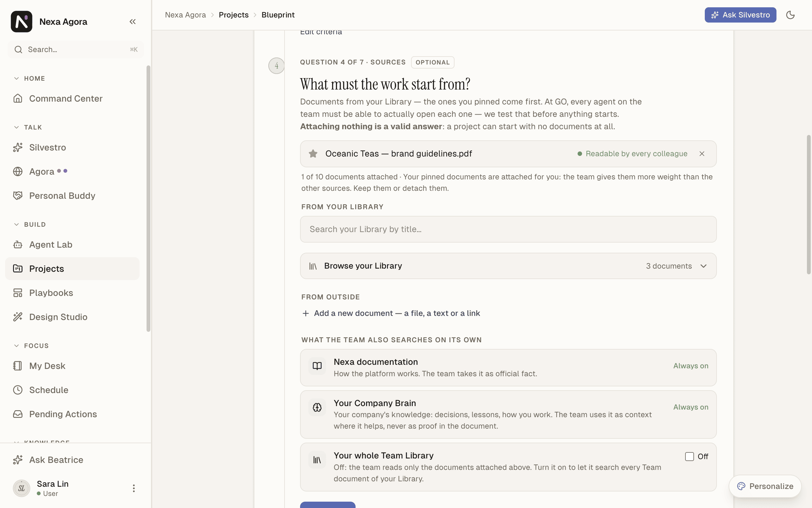
Task: Open Personalize panel
Action: pyautogui.click(x=765, y=486)
